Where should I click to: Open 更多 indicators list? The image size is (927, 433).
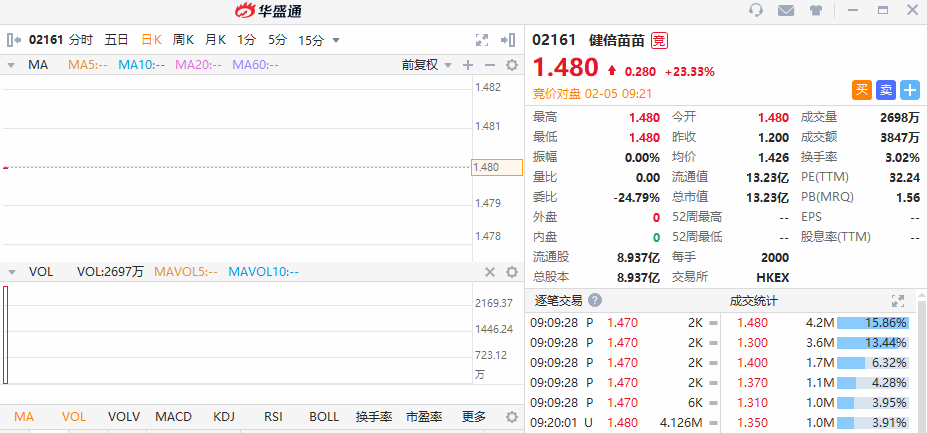[474, 416]
